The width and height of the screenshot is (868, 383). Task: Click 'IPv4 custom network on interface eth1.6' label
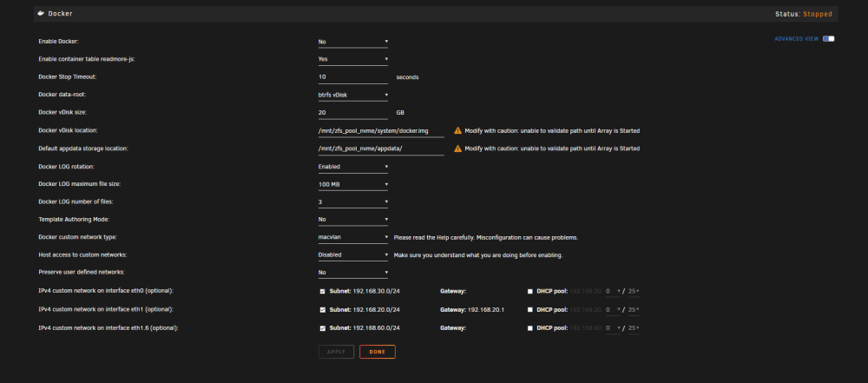(108, 328)
